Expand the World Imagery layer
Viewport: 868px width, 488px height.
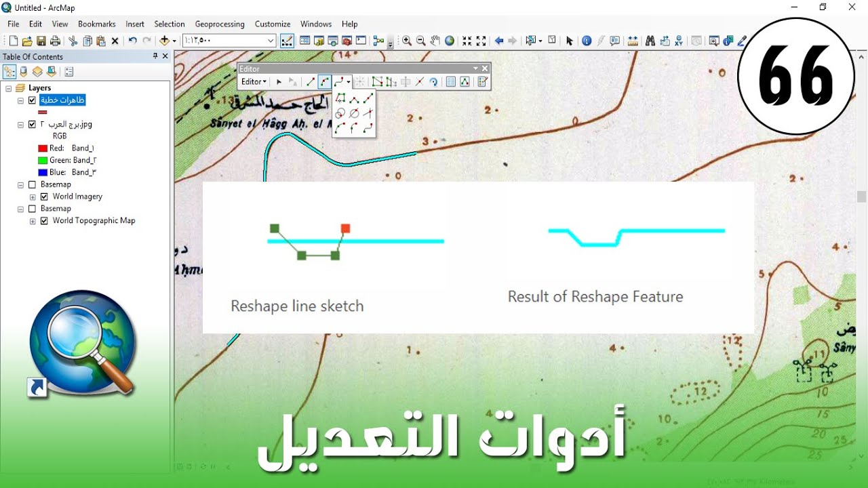point(33,197)
